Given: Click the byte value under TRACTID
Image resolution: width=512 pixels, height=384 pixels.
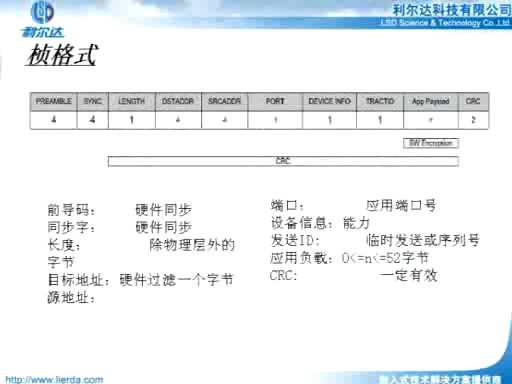Looking at the screenshot, I should coord(380,119).
